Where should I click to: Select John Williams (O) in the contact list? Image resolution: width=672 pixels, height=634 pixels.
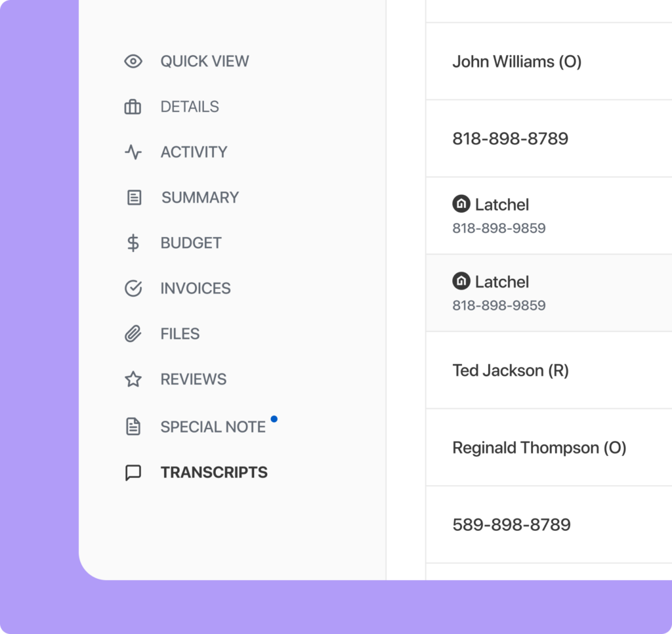(x=516, y=62)
